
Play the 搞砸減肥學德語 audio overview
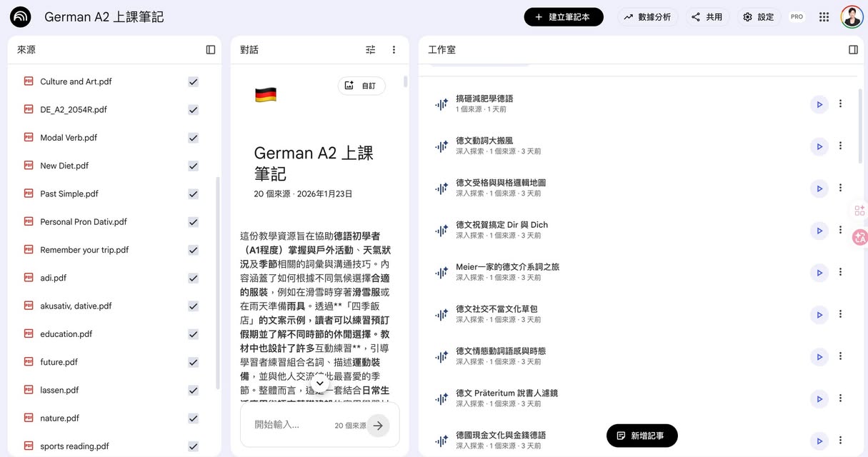(819, 104)
